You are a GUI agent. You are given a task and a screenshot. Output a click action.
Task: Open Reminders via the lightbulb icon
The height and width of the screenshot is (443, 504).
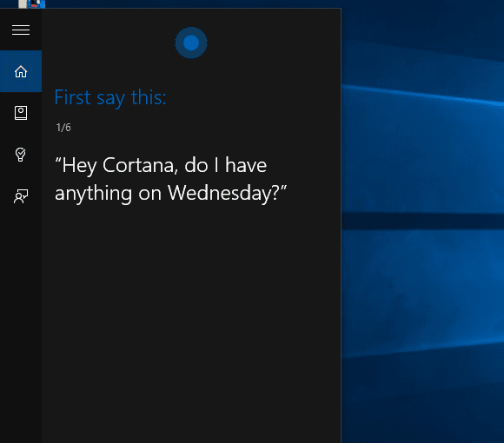pyautogui.click(x=21, y=155)
